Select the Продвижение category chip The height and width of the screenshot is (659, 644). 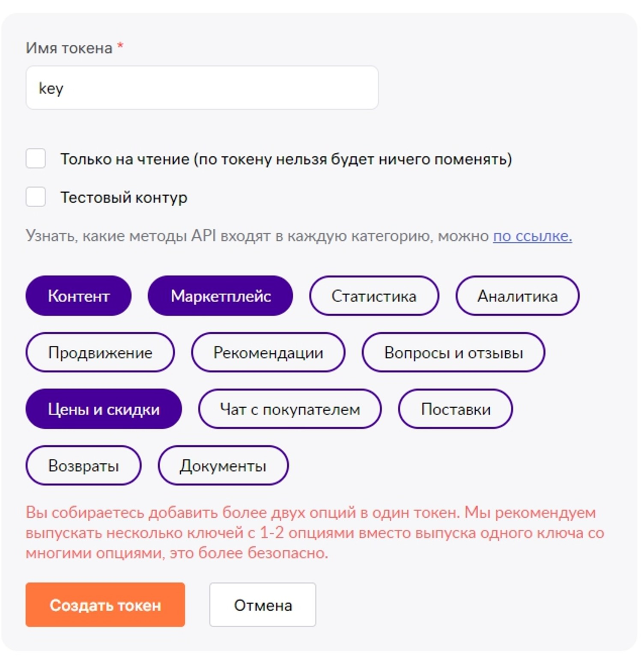tap(100, 352)
